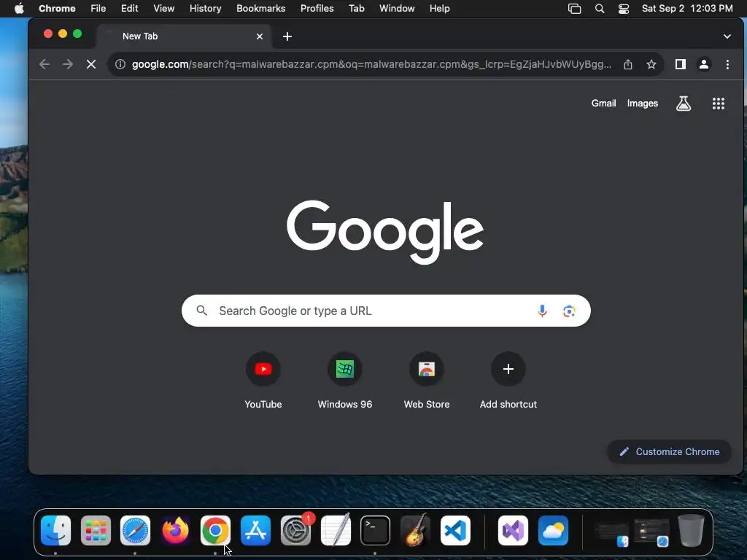The width and height of the screenshot is (747, 560).
Task: Search by image with Google Lens icon
Action: pyautogui.click(x=569, y=311)
